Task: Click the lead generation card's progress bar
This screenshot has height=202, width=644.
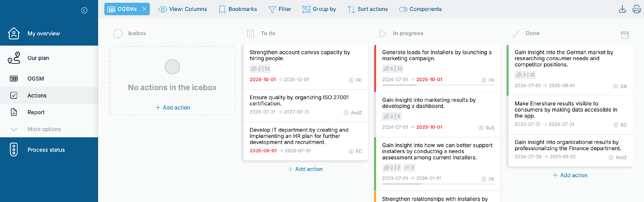Action: (x=438, y=85)
